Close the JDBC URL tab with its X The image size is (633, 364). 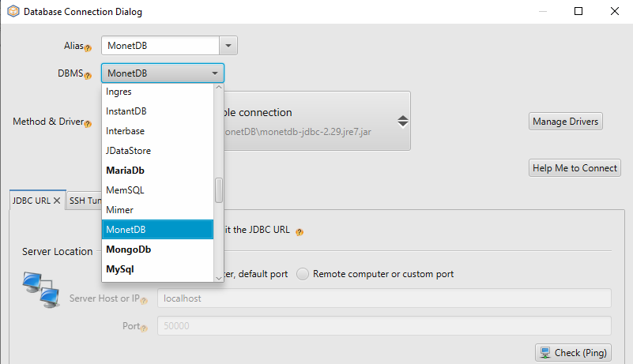[x=57, y=201]
